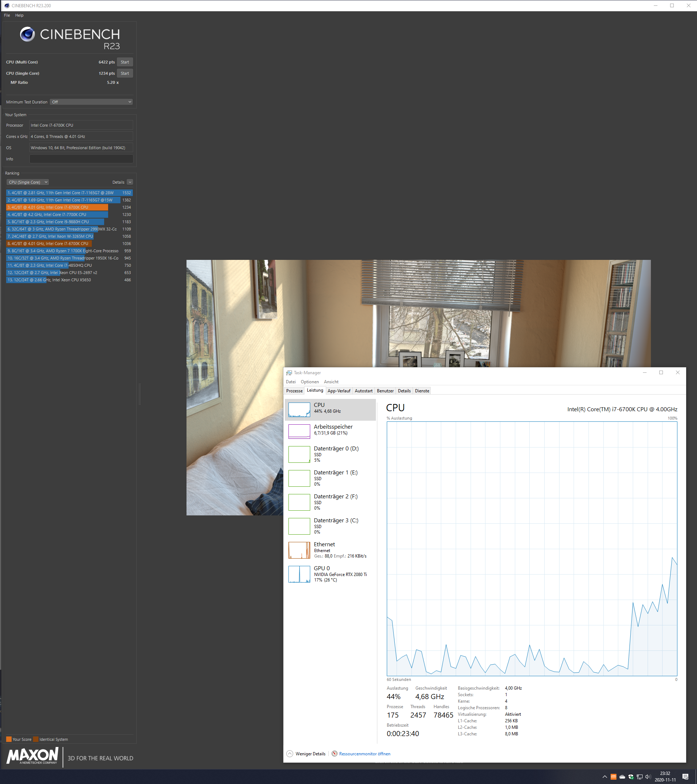This screenshot has height=784, width=697.
Task: Start the CPU Single Core test
Action: pos(124,73)
